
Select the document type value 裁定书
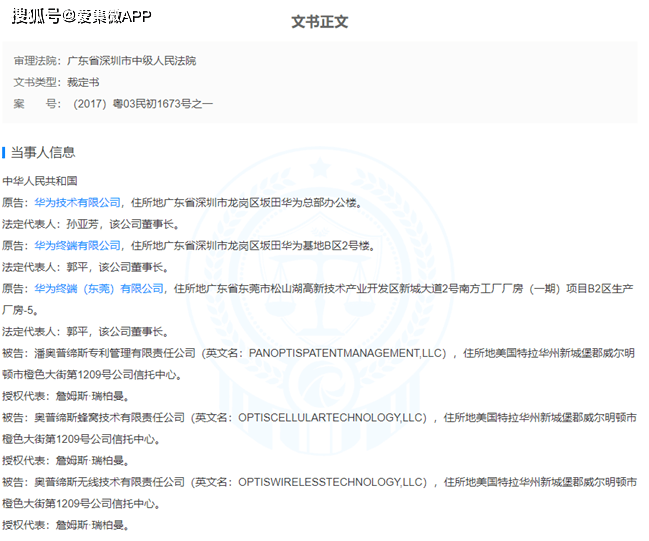[x=83, y=82]
